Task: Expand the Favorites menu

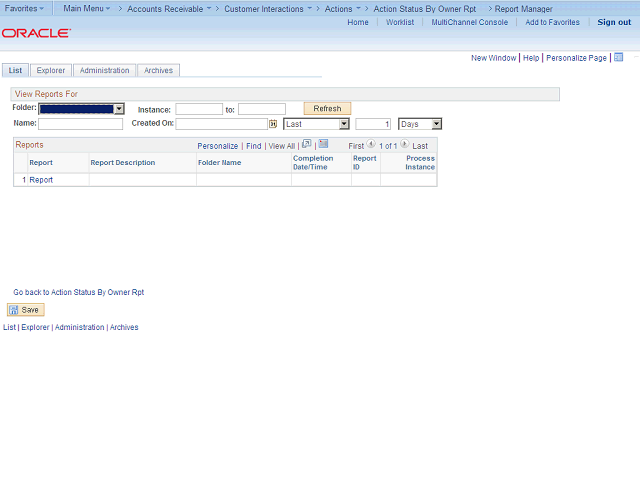Action: pyautogui.click(x=24, y=8)
